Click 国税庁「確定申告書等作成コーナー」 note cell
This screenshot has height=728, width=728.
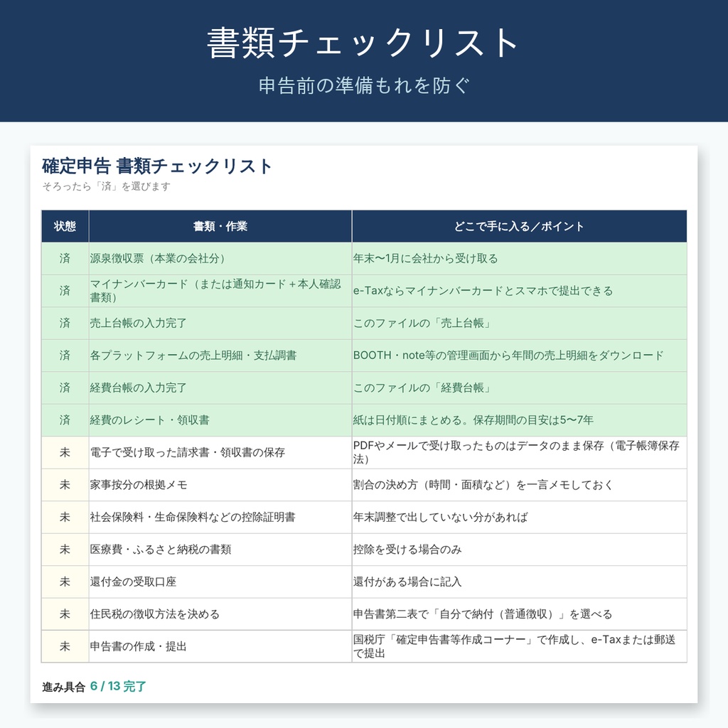coord(519,646)
